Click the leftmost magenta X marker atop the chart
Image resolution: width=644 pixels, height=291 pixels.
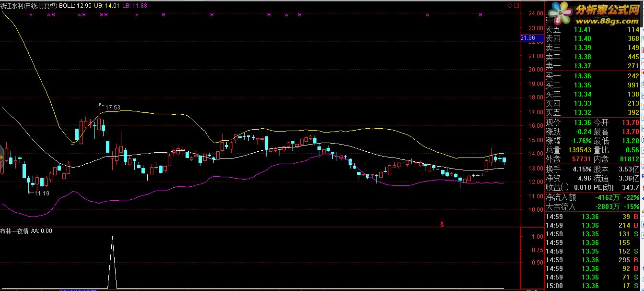pyautogui.click(x=31, y=15)
